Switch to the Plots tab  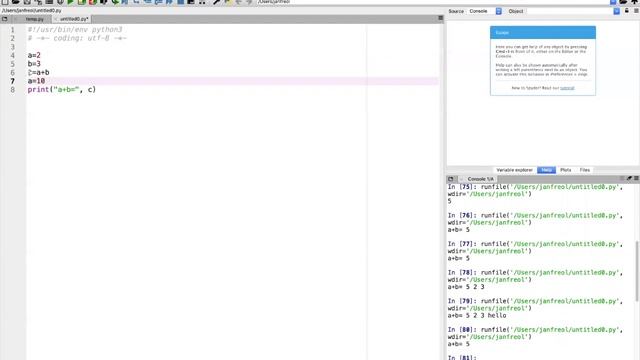click(x=566, y=170)
